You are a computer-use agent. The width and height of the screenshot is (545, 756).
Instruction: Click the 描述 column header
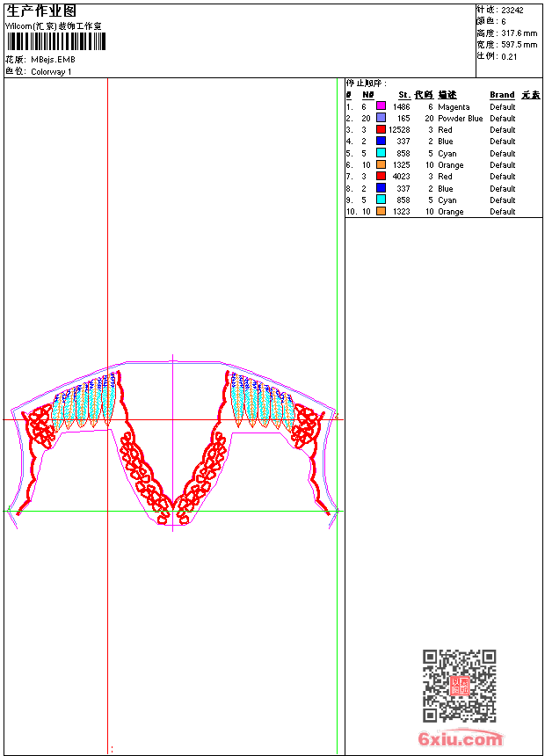(x=447, y=95)
